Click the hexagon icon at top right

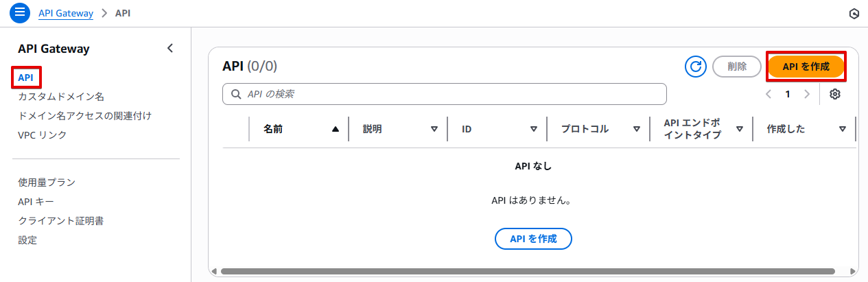tap(854, 14)
